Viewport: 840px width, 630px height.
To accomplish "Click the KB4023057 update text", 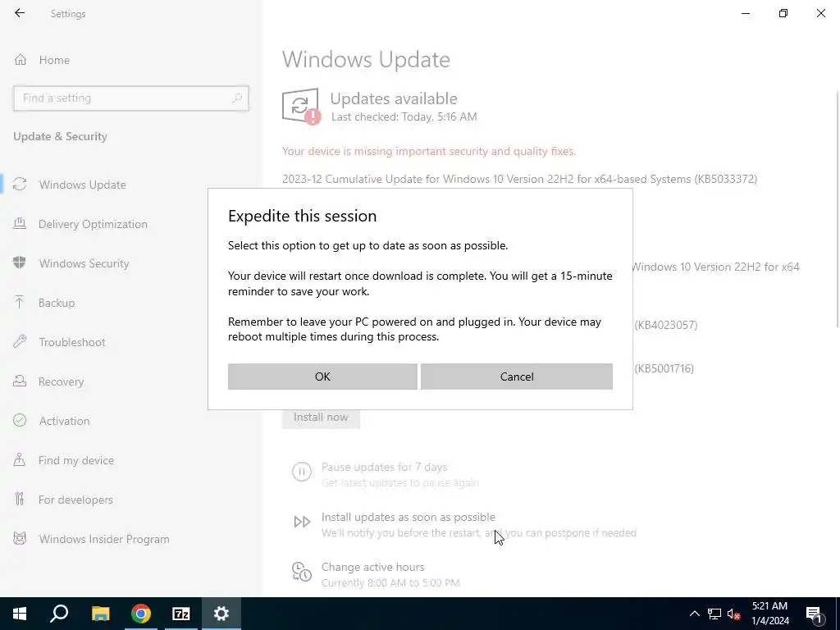I will point(666,325).
